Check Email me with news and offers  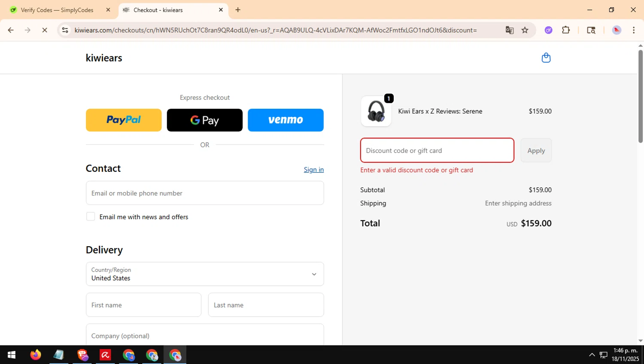pyautogui.click(x=91, y=217)
